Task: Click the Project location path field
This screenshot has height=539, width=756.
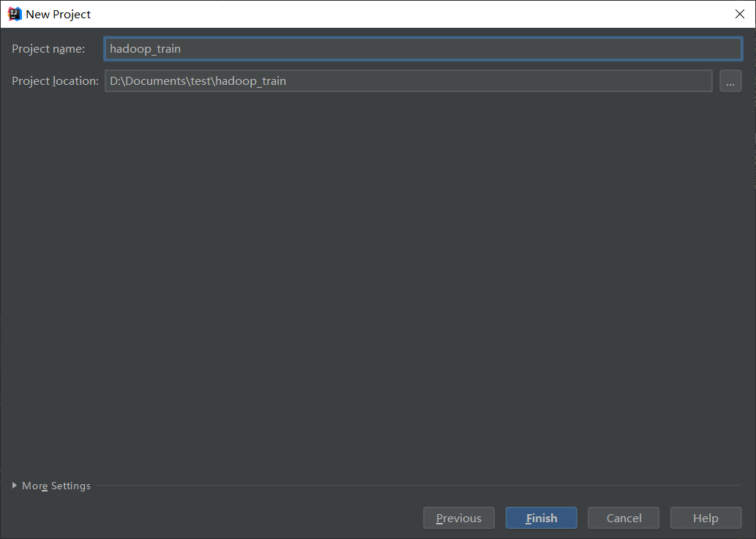Action: pyautogui.click(x=408, y=81)
